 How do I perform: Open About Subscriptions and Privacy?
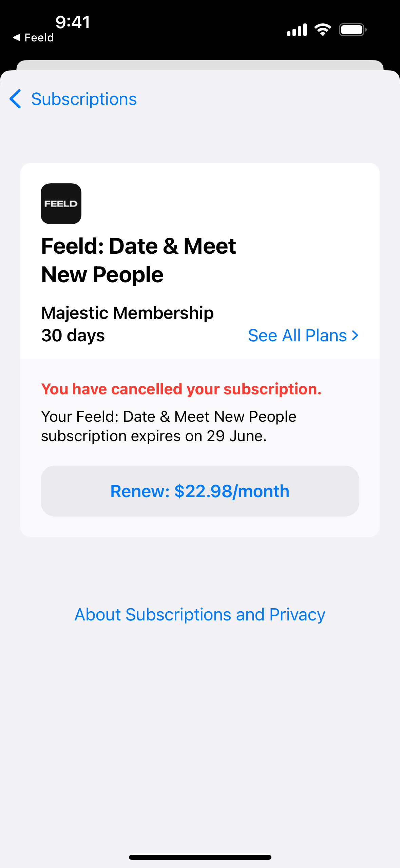pyautogui.click(x=200, y=615)
